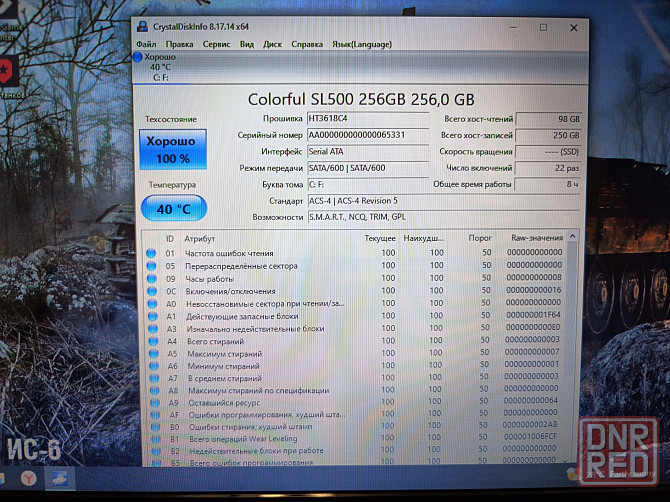
Task: Select the Действующие запасные блоки text
Action: (242, 317)
